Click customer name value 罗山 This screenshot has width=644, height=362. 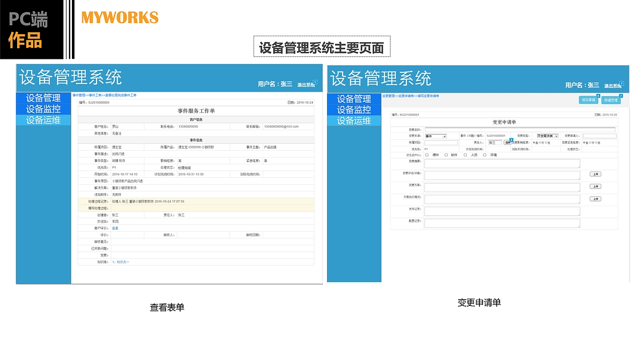tap(115, 126)
